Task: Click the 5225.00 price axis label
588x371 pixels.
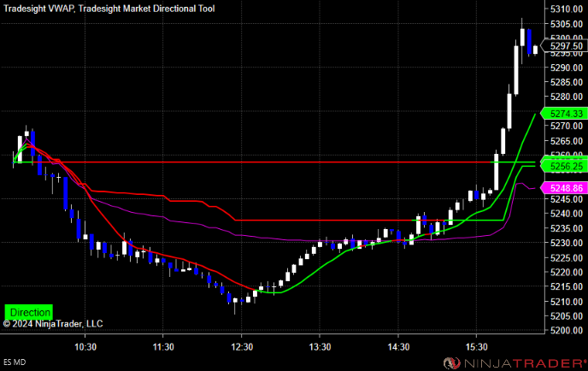Action: tap(567, 258)
